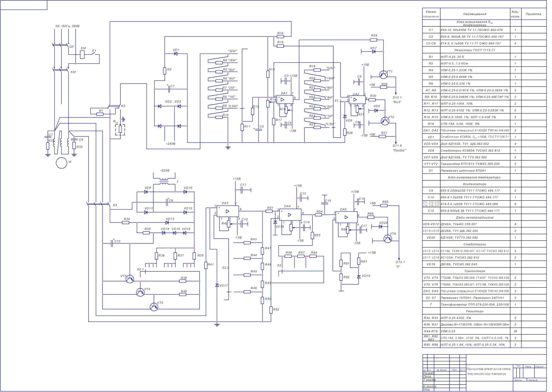Click the DA4 op-amp block

[x=290, y=215]
